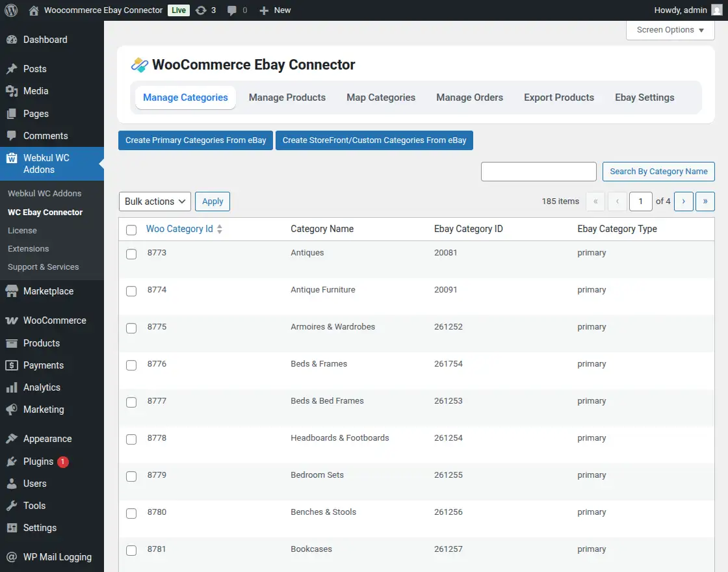The height and width of the screenshot is (572, 728).
Task: Click the Tools wrench icon
Action: (x=12, y=506)
